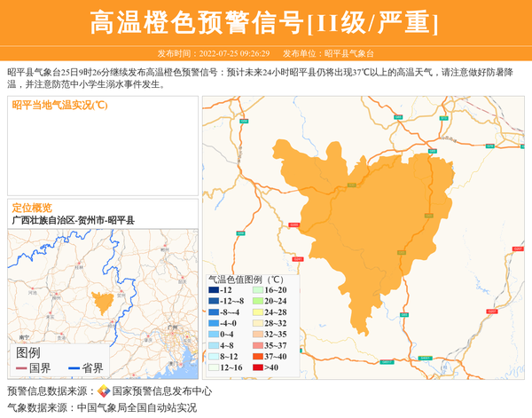The image size is (532, 418).
Task: Click the 高温橙色预警信号 title banner
Action: click(265, 22)
